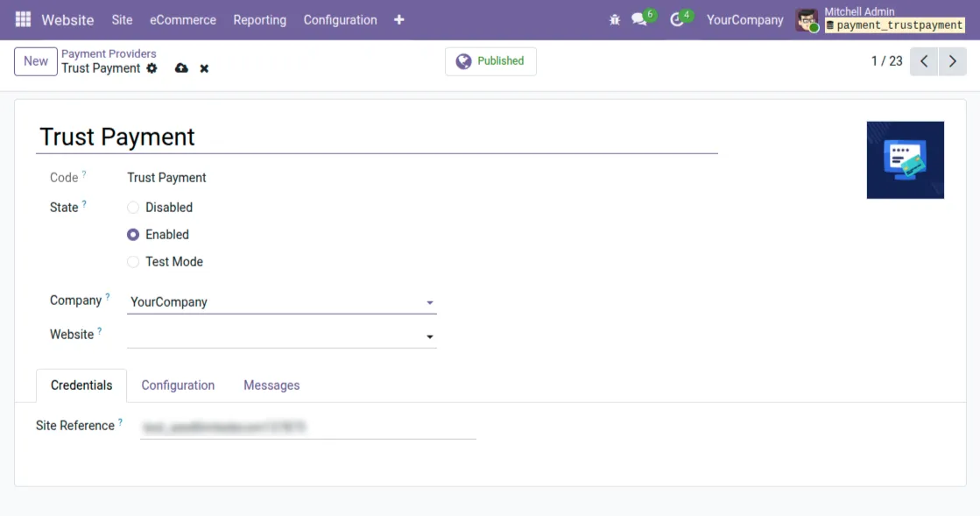980x516 pixels.
Task: Open the conversations messages icon
Action: 639,19
